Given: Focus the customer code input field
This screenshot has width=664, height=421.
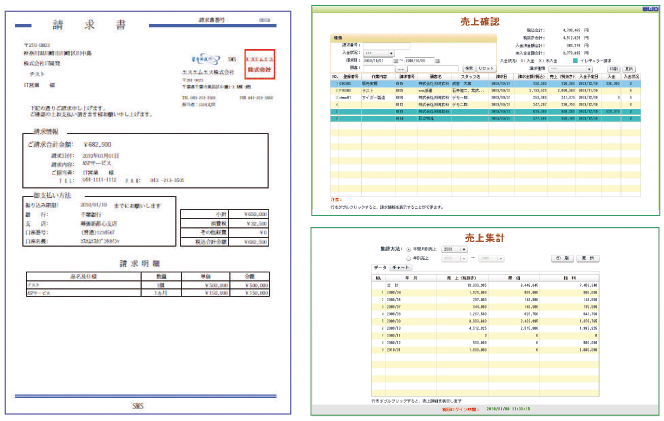Looking at the screenshot, I should (379, 69).
